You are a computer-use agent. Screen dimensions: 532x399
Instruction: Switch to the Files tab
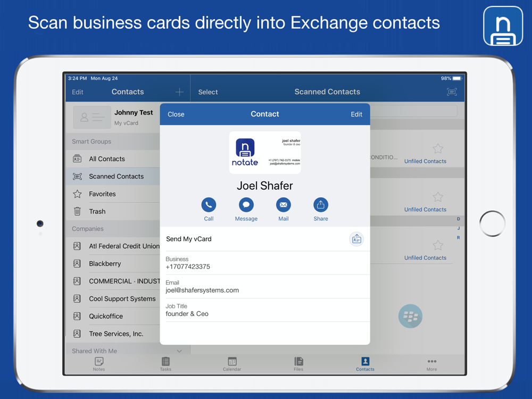298,364
